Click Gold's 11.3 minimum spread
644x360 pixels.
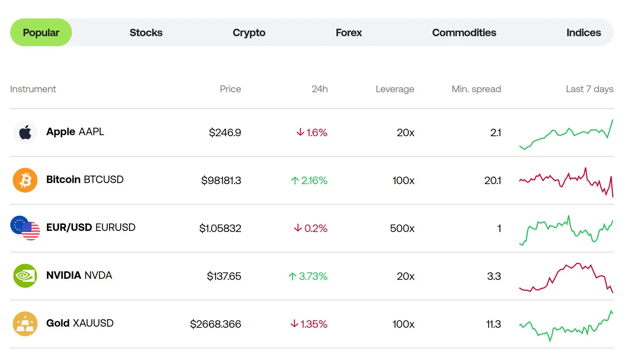click(x=493, y=324)
